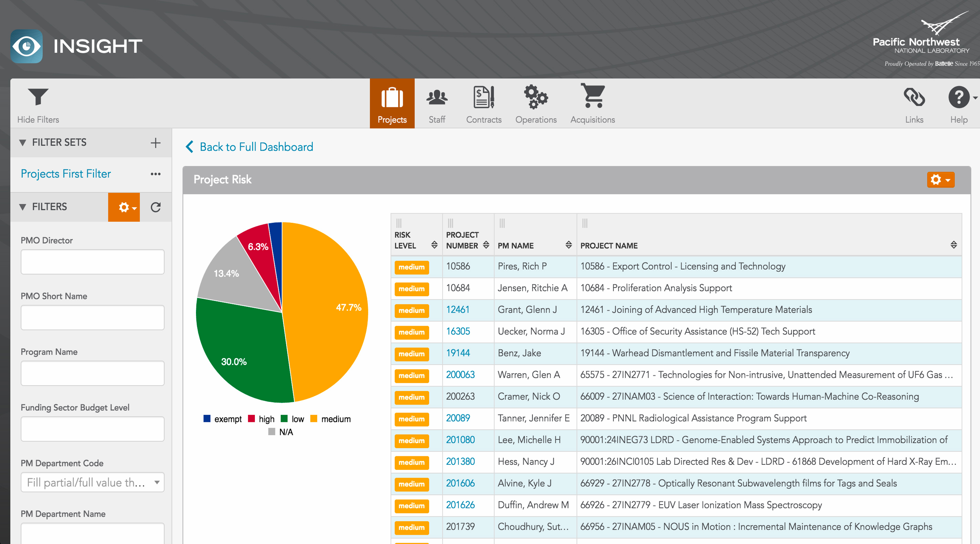The image size is (980, 544).
Task: Select PM name Pires, Rich P
Action: coord(522,266)
